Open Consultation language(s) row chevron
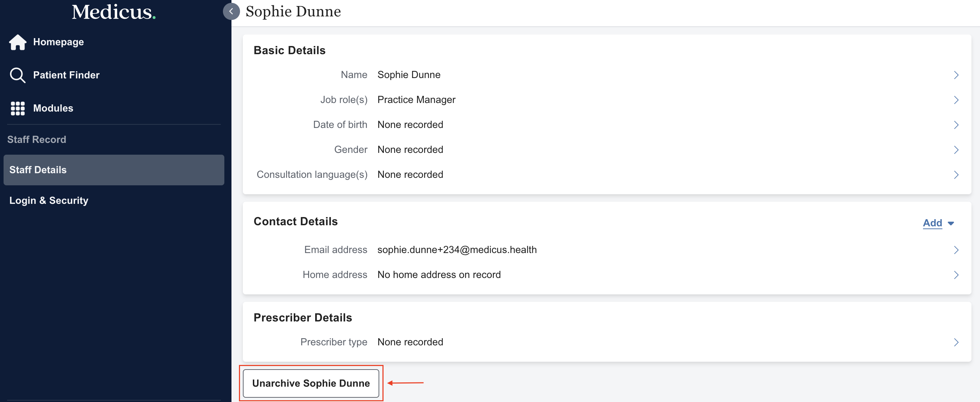The image size is (980, 402). 956,175
